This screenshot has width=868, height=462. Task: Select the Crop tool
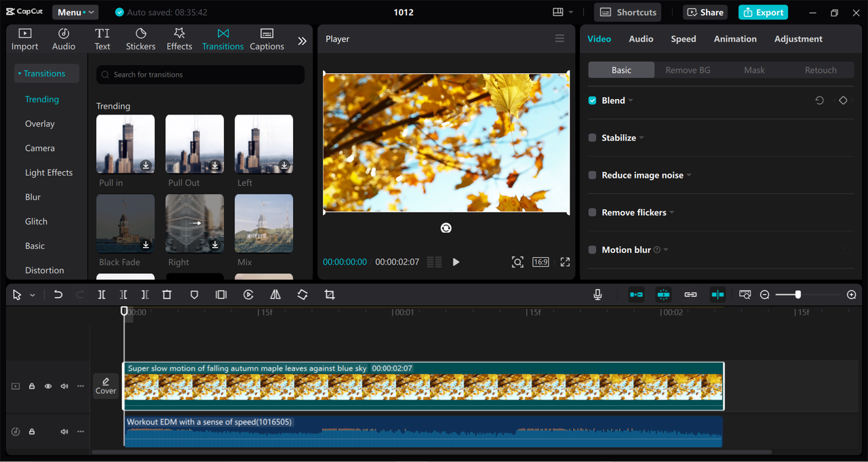330,294
